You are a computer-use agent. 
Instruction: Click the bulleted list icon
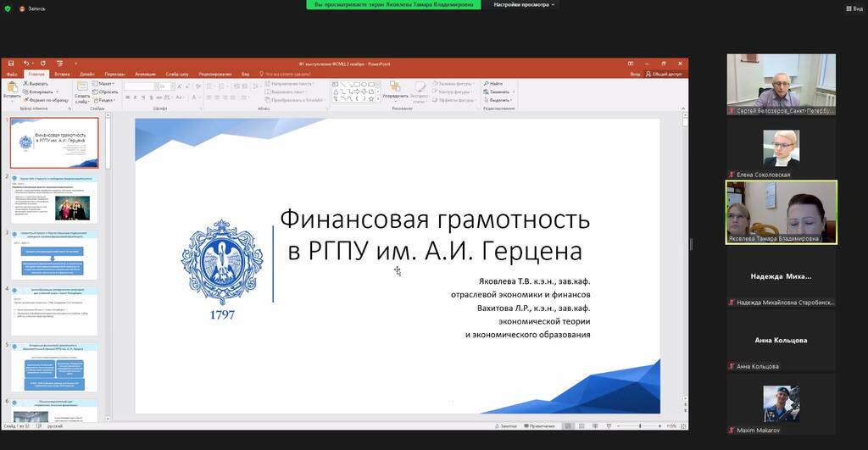click(x=210, y=86)
